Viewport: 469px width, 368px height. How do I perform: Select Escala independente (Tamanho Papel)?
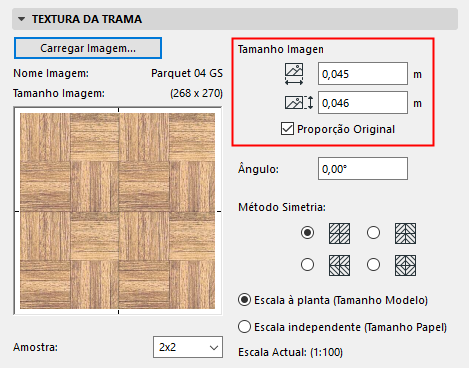click(244, 327)
